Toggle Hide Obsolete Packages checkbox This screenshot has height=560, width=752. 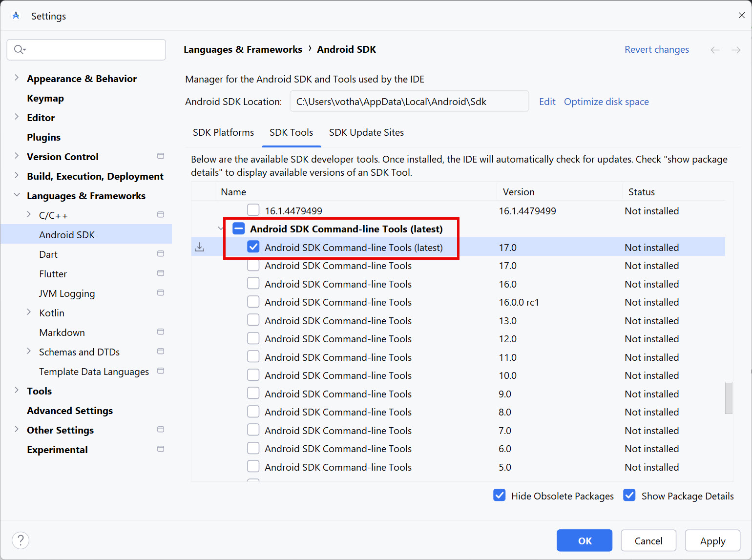click(499, 496)
